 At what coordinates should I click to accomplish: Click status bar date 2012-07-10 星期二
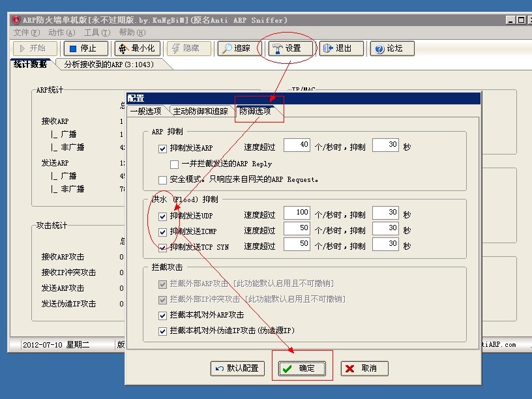tap(56, 345)
